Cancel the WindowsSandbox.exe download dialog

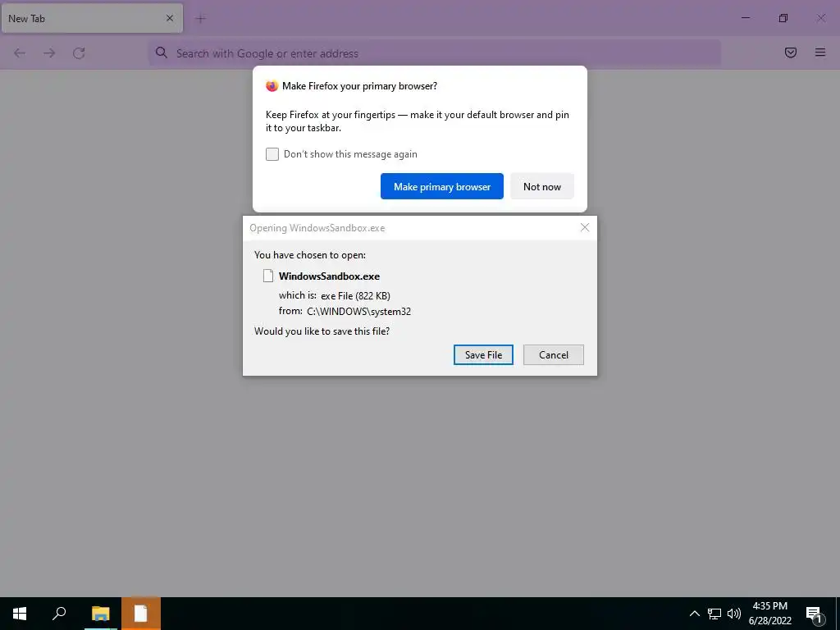(x=554, y=354)
